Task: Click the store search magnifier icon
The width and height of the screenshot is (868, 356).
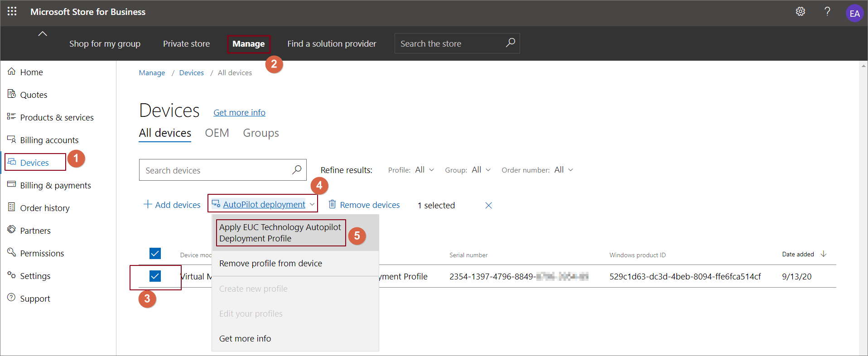Action: tap(510, 43)
